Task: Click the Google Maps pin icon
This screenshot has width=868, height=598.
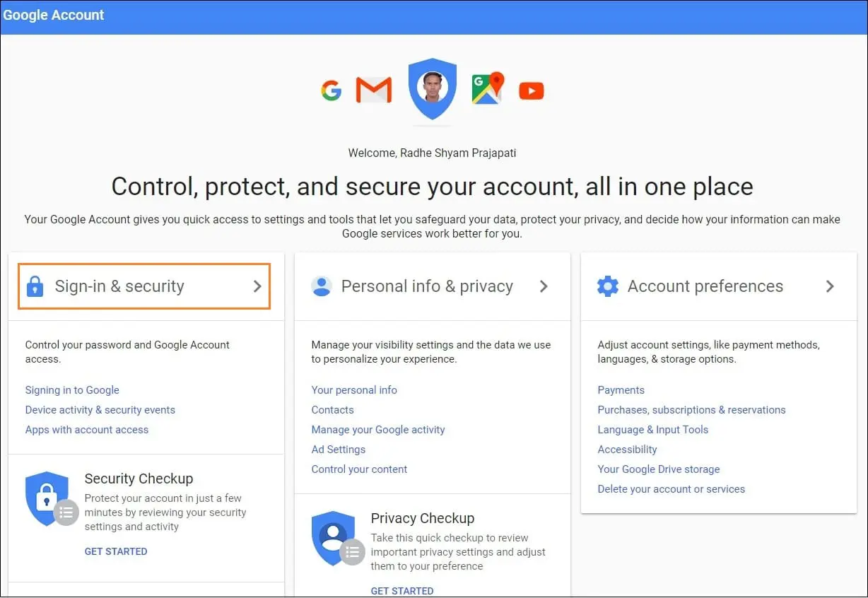Action: [x=487, y=89]
